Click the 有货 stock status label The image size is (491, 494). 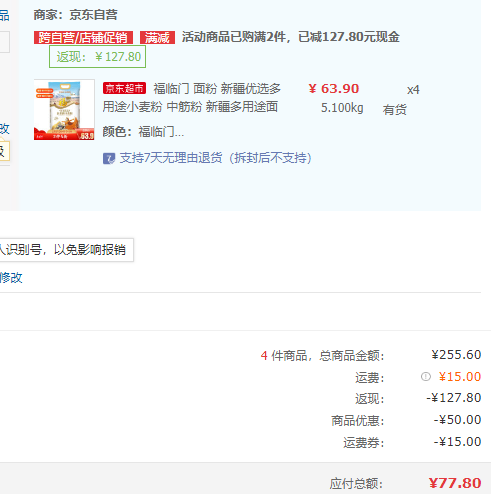(395, 109)
